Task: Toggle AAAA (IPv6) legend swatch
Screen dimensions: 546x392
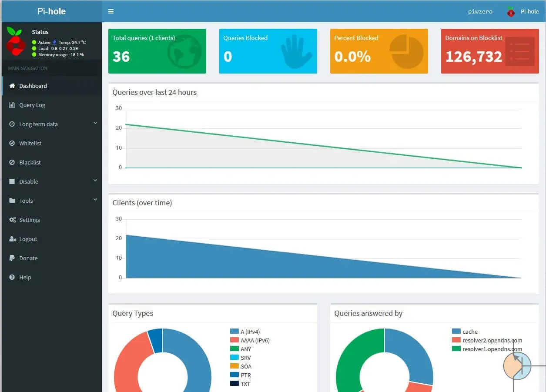Action: tap(234, 340)
